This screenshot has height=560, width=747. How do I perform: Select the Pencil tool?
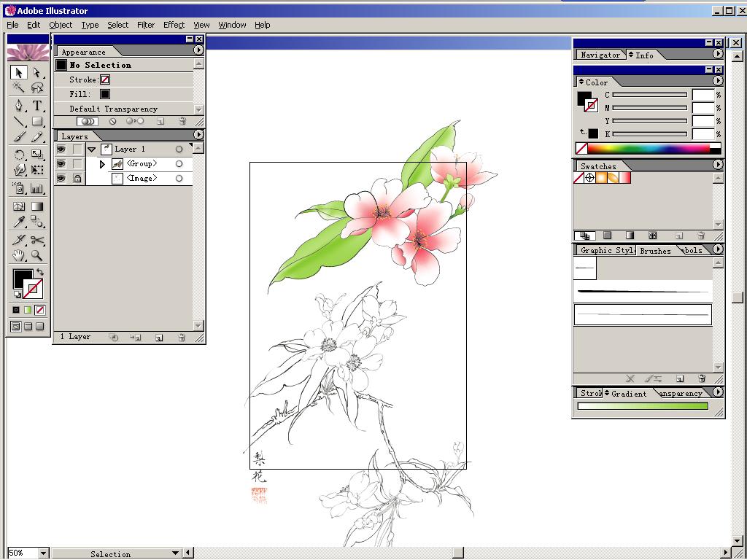click(x=37, y=137)
